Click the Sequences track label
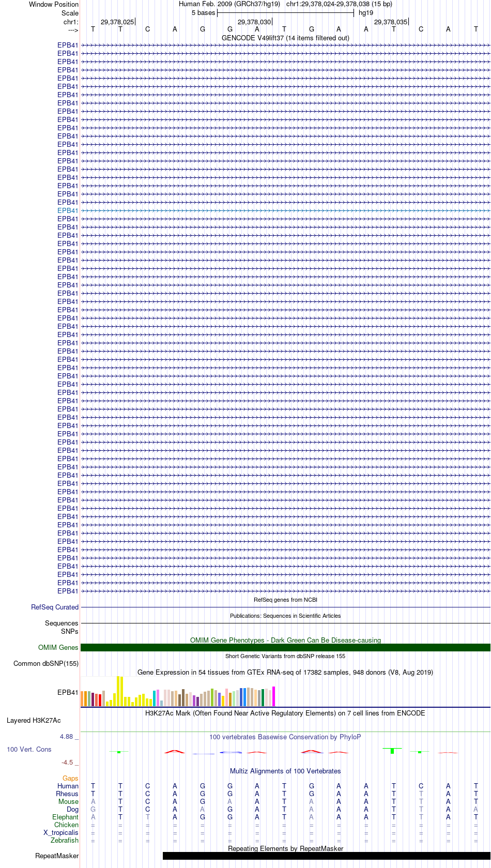The width and height of the screenshot is (491, 868). (62, 623)
